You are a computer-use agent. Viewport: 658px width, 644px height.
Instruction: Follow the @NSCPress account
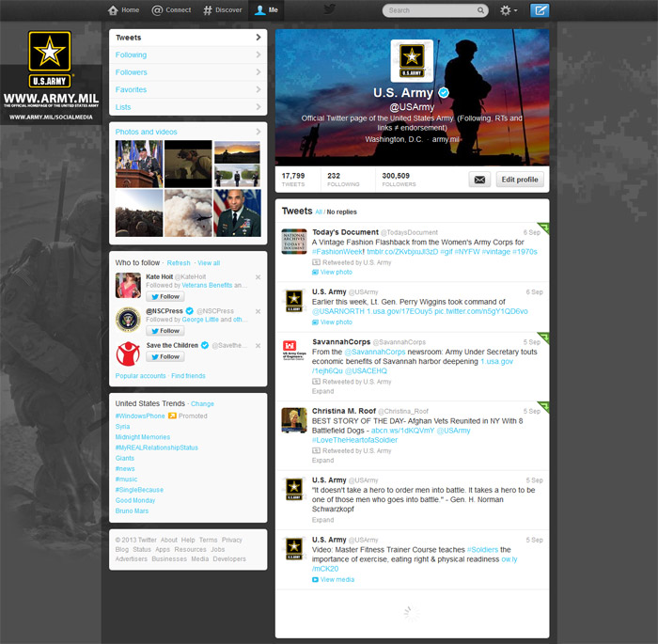pyautogui.click(x=165, y=331)
